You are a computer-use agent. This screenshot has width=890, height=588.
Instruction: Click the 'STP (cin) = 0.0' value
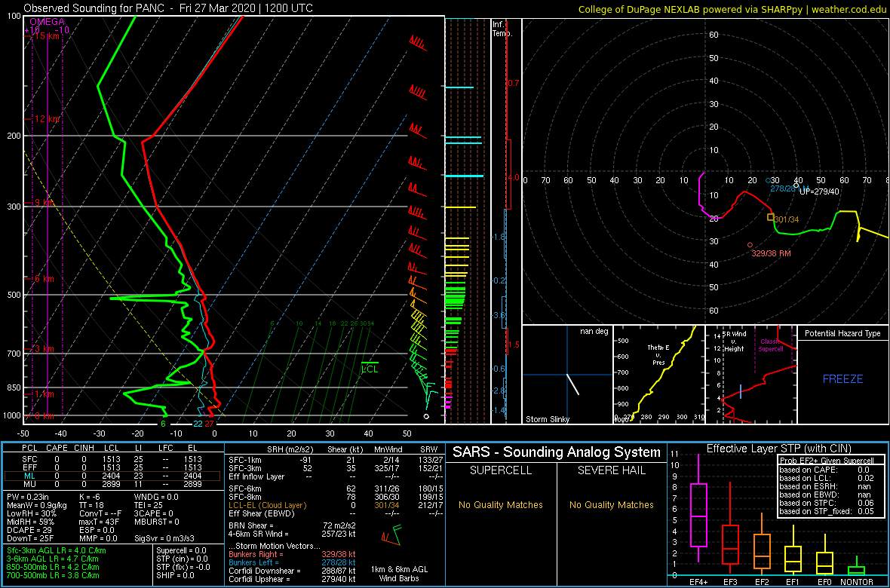click(180, 559)
